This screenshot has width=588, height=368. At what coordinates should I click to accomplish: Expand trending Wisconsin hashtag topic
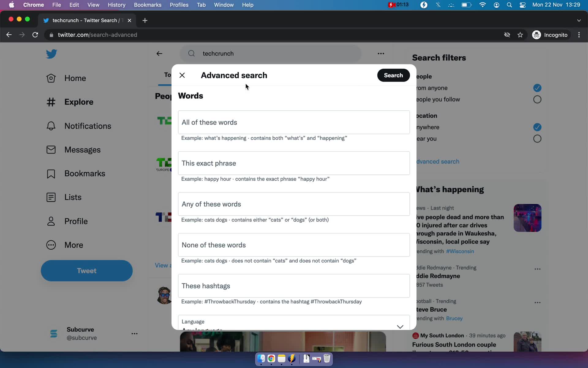(x=460, y=251)
